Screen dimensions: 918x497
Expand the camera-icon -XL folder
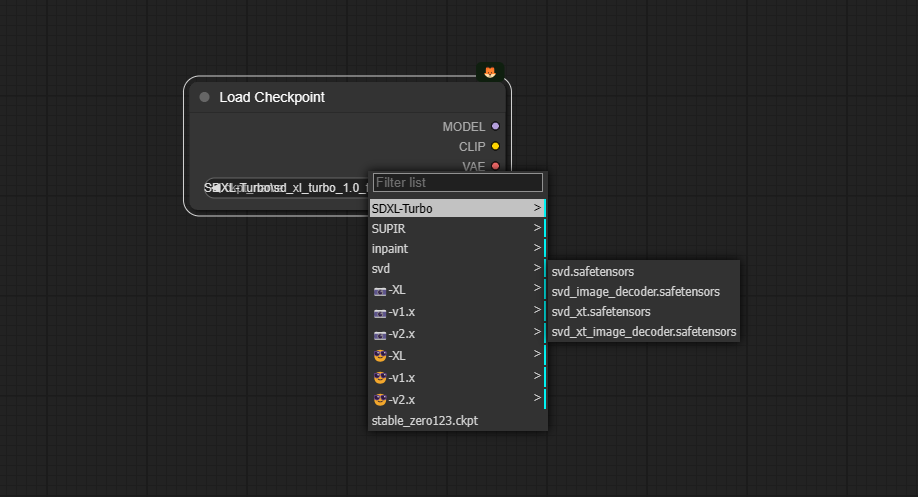point(458,290)
